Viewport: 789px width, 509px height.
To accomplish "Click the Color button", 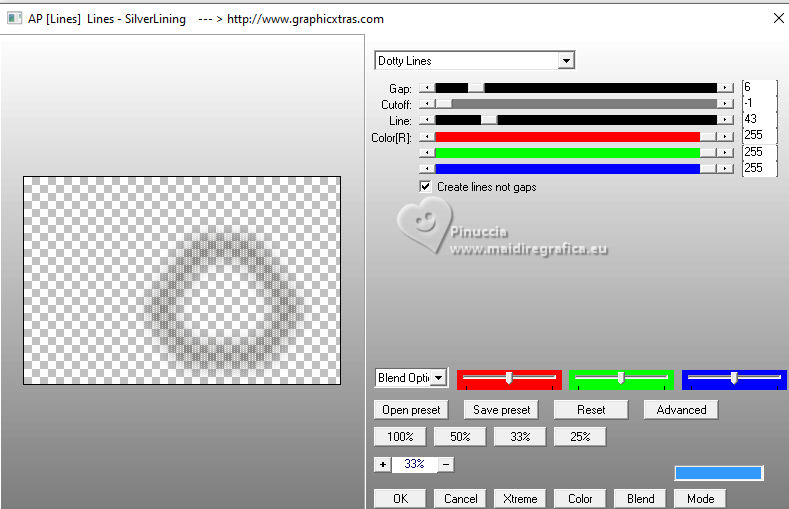I will coord(580,498).
